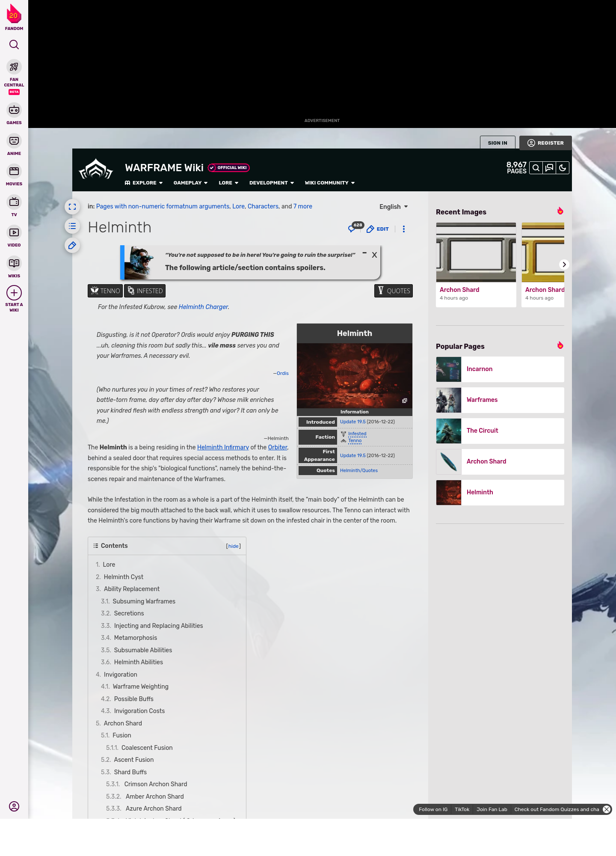616x856 pixels.
Task: Open the Tenno faction link in infobox
Action: coord(355,441)
